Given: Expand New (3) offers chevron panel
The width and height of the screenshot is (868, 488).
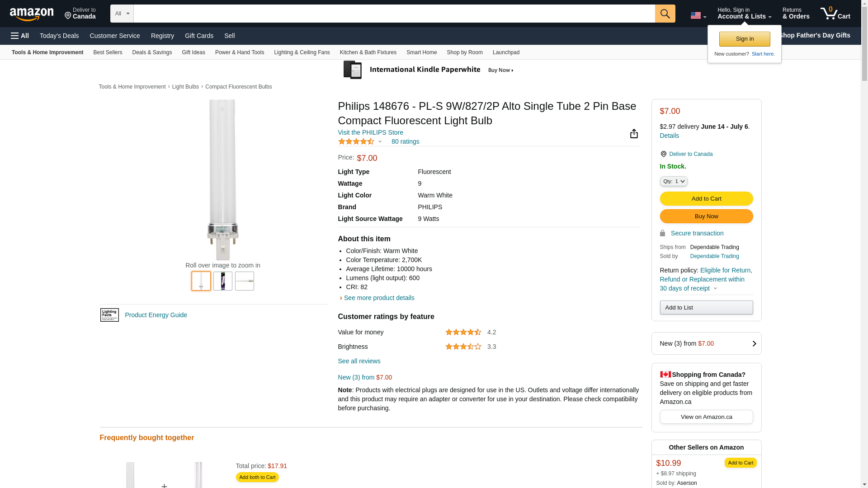Looking at the screenshot, I should [x=754, y=343].
